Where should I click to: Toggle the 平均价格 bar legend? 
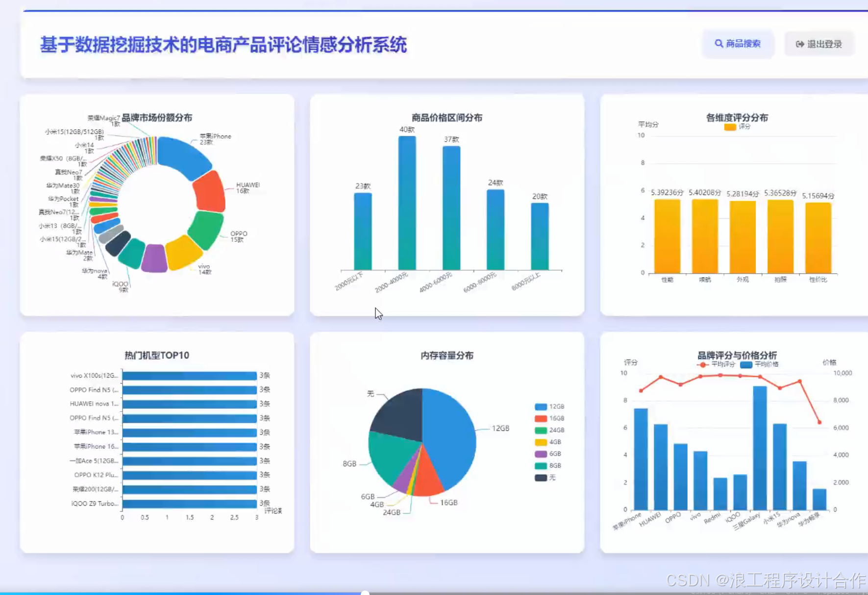coord(759,364)
